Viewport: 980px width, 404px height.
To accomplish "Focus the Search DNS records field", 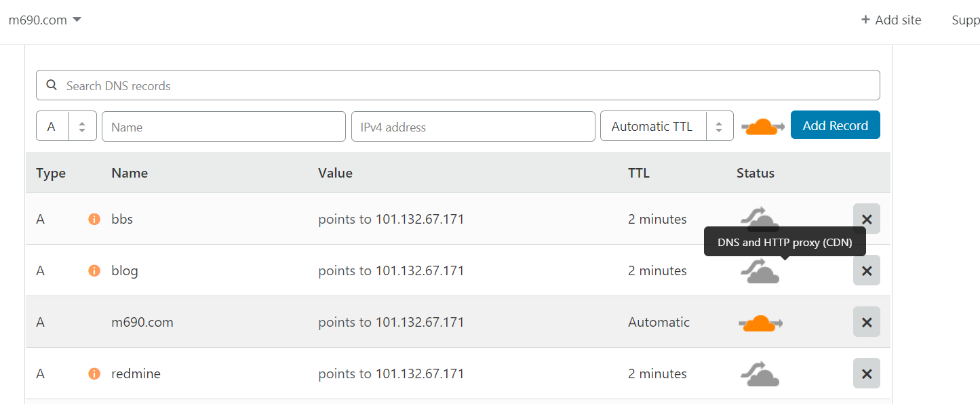I will [x=458, y=85].
